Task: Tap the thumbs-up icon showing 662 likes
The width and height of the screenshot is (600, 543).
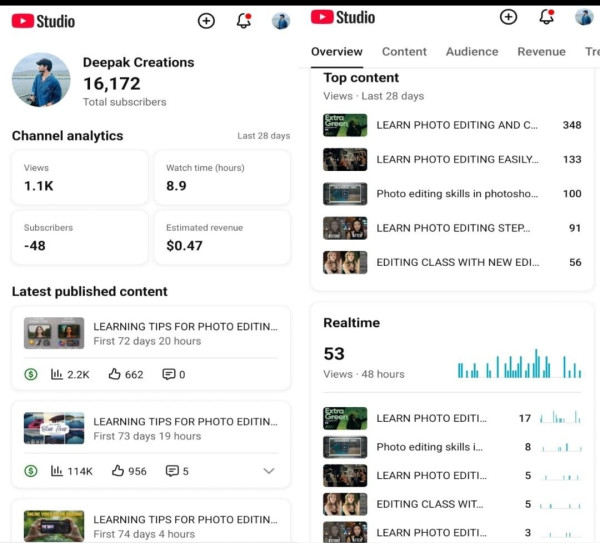Action: coord(115,374)
